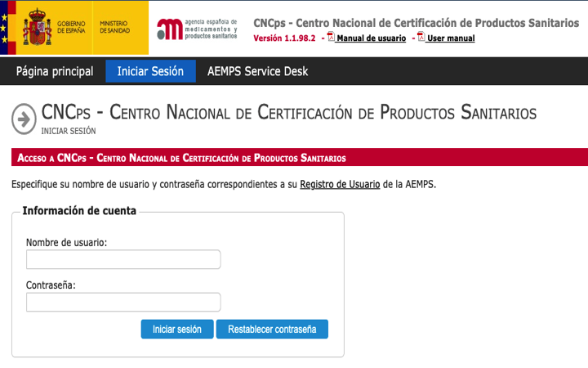This screenshot has width=588, height=368.
Task: Click the PDF icon beside Manual de usuario
Action: tap(331, 37)
